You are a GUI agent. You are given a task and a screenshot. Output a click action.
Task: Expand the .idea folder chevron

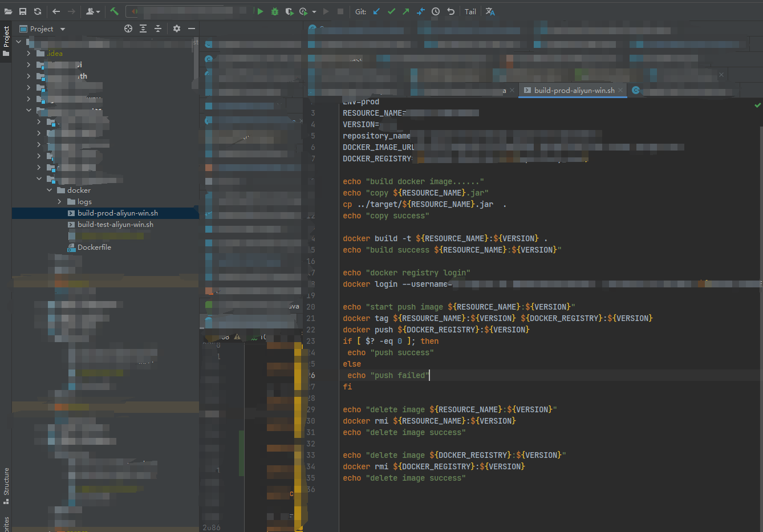tap(29, 53)
